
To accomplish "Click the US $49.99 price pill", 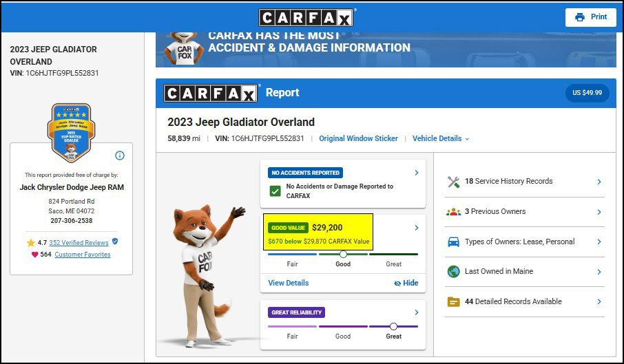I will pos(587,93).
